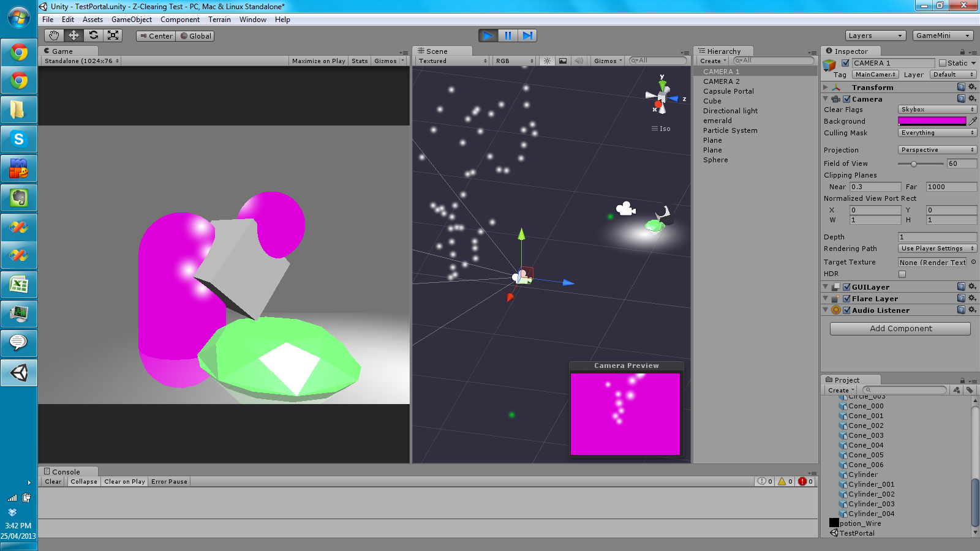Open Transform component help icon
Image resolution: width=980 pixels, height=551 pixels.
coord(961,87)
